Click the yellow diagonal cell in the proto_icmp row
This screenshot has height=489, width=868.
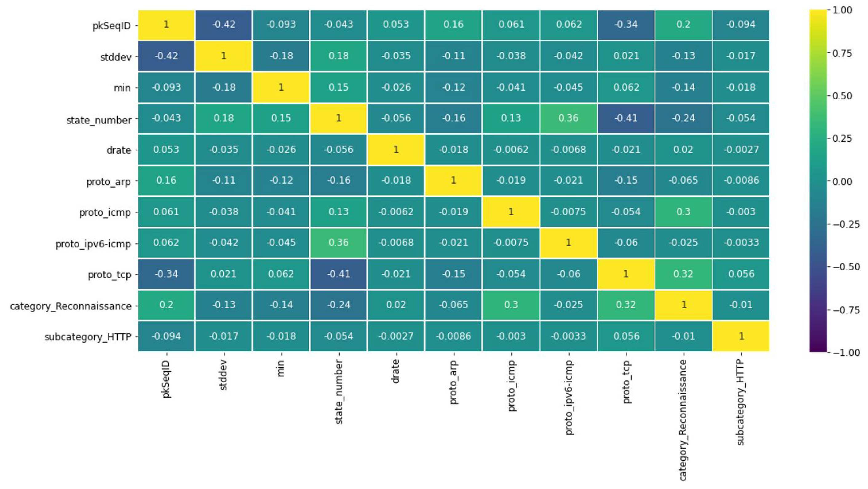(x=511, y=212)
